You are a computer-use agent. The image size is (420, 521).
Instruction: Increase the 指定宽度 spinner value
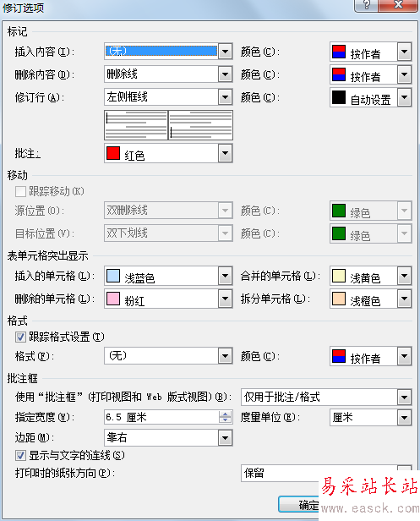tap(225, 414)
